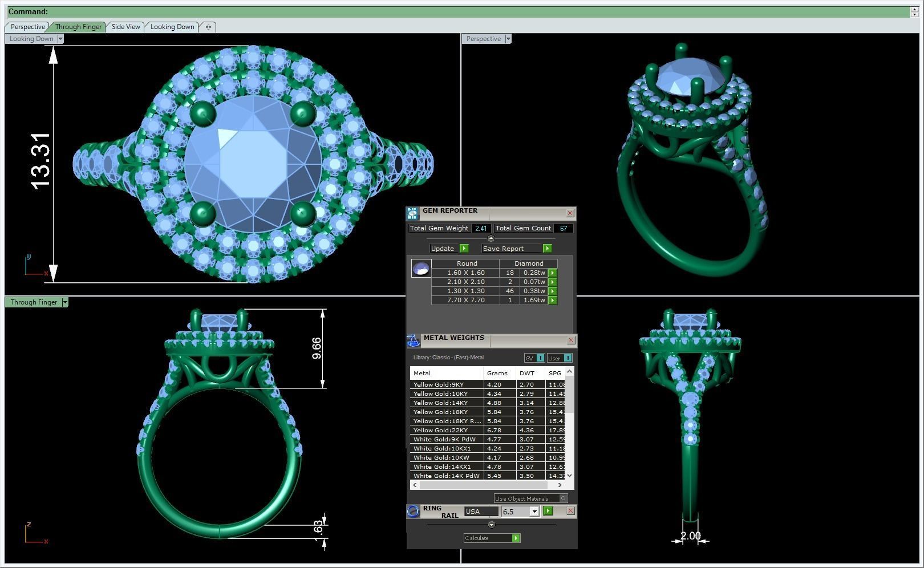
Task: Select the Yellow Gold:14KY row
Action: [488, 403]
